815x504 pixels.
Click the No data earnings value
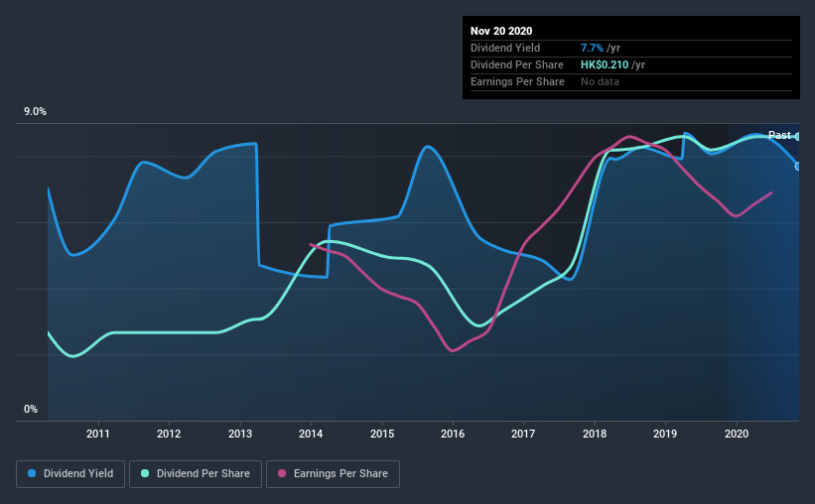point(600,81)
